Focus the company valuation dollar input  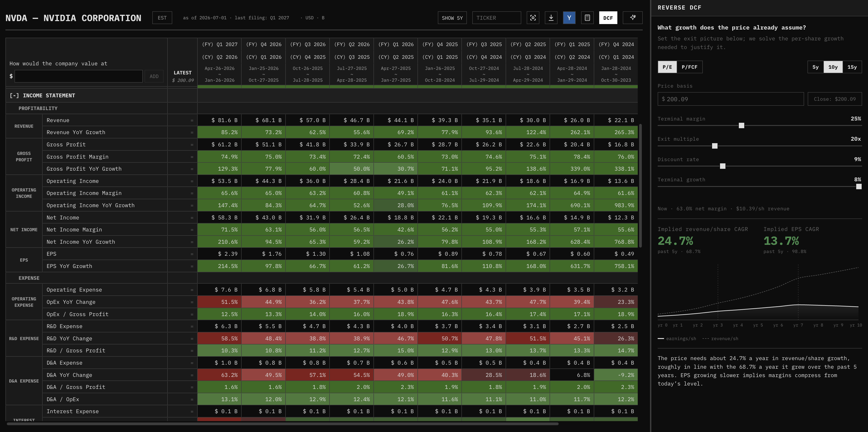tap(78, 76)
